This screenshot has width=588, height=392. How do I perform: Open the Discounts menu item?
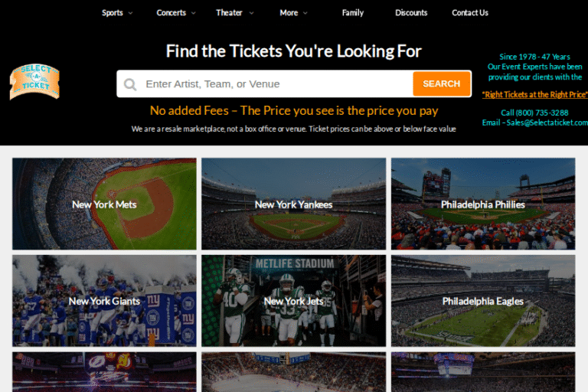coord(411,13)
